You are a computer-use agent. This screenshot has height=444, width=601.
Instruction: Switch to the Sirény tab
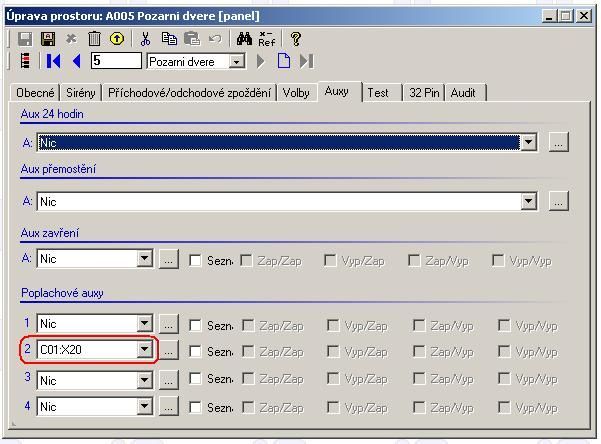(x=81, y=92)
